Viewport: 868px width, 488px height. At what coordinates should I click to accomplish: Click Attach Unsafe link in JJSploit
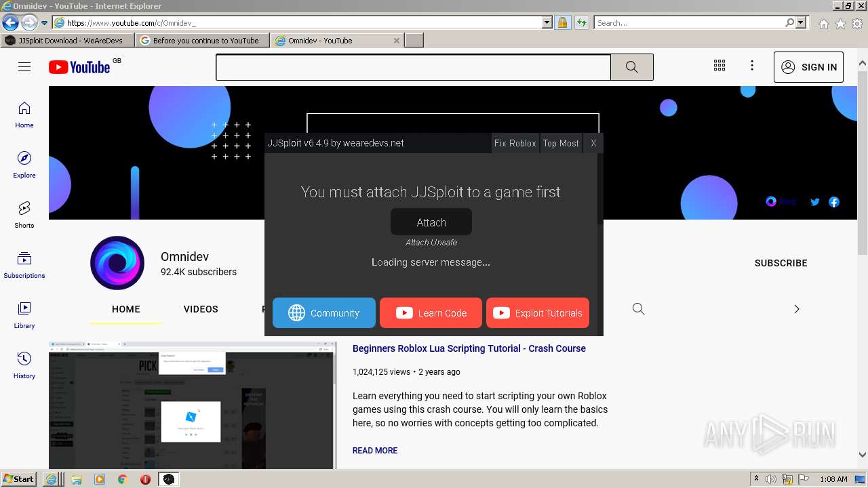tap(431, 243)
